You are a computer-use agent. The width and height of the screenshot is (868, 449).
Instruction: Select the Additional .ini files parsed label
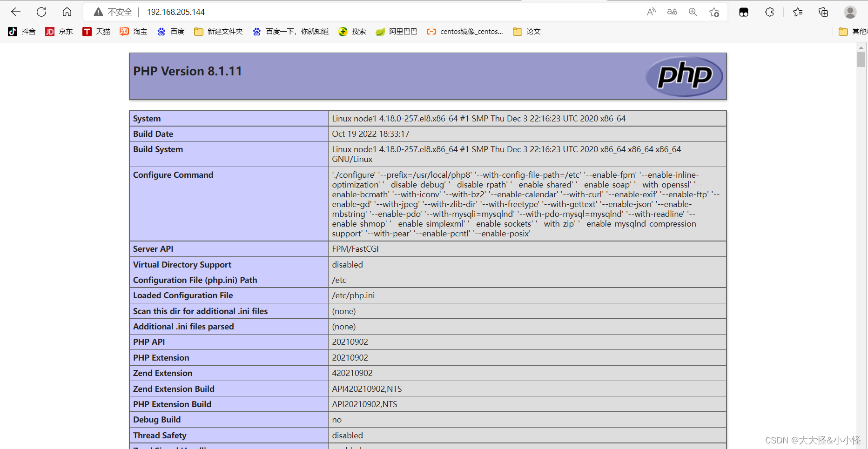(x=183, y=327)
